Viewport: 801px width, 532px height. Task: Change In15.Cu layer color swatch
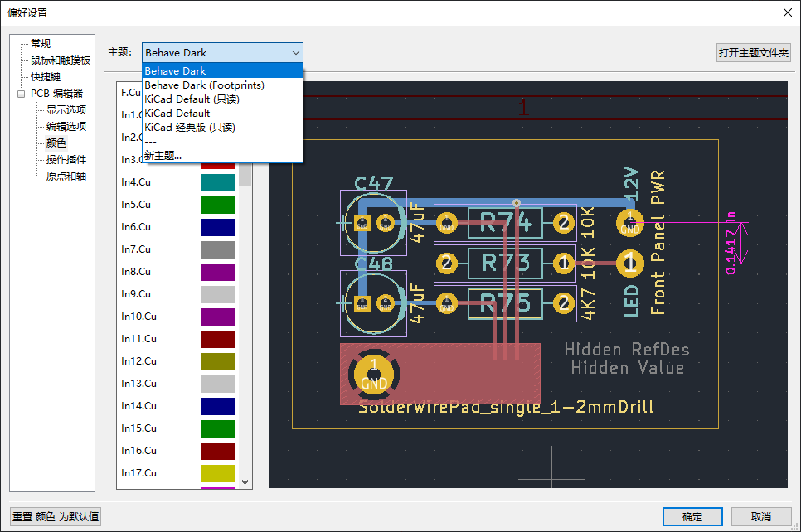click(218, 429)
